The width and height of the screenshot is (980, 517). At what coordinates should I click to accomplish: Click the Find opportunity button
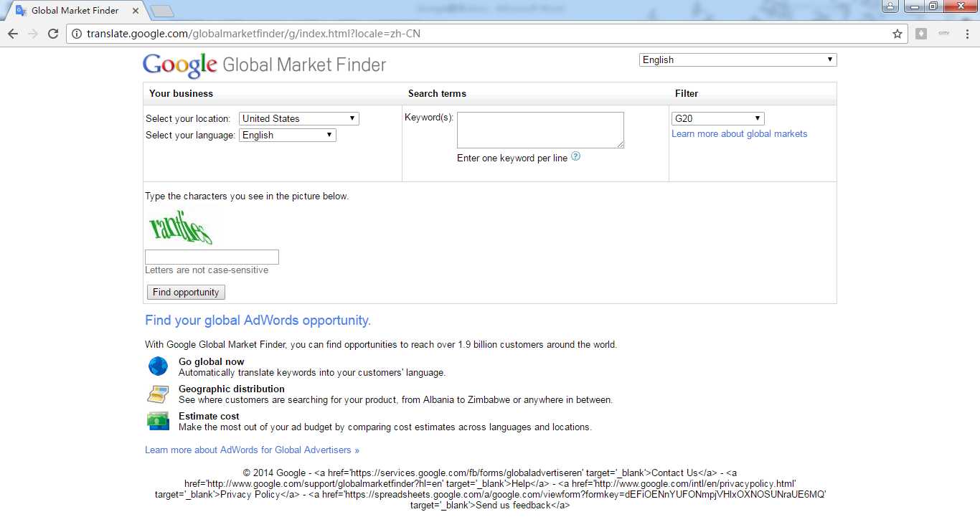[186, 292]
